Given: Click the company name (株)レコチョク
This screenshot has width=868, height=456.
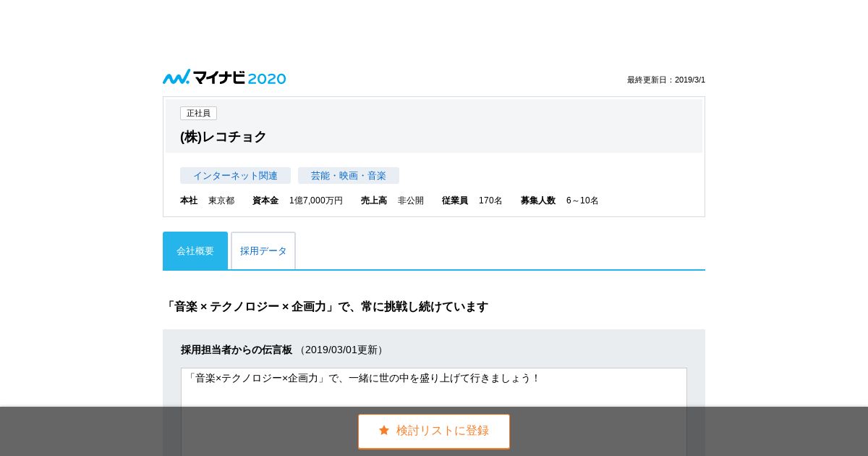Looking at the screenshot, I should coord(224,137).
